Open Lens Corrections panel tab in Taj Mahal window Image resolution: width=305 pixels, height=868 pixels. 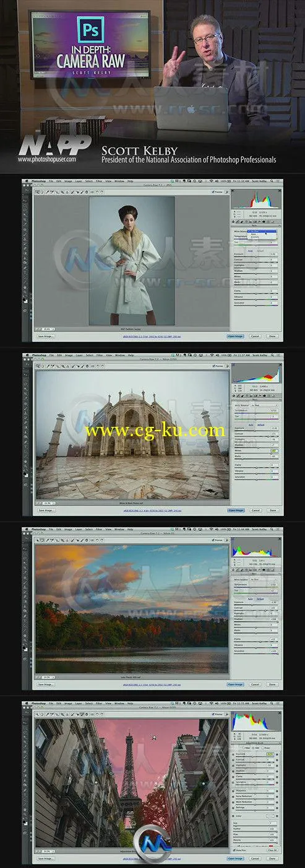(x=256, y=395)
